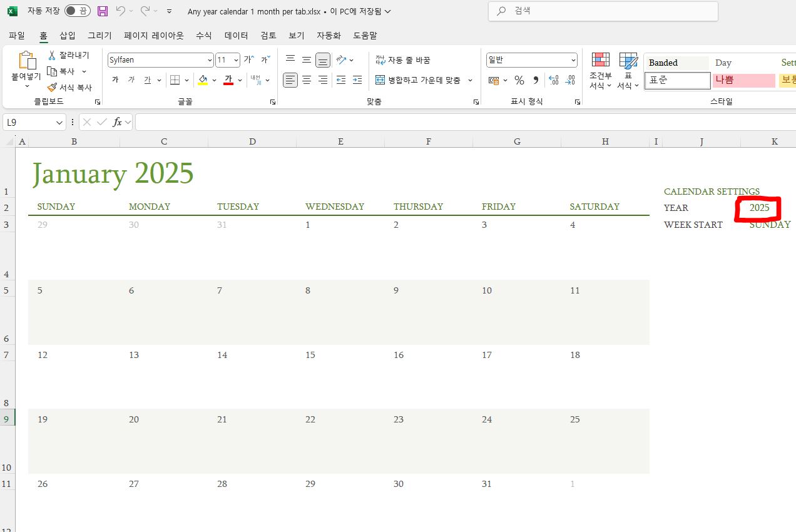Apply the Day cell style

(x=743, y=63)
